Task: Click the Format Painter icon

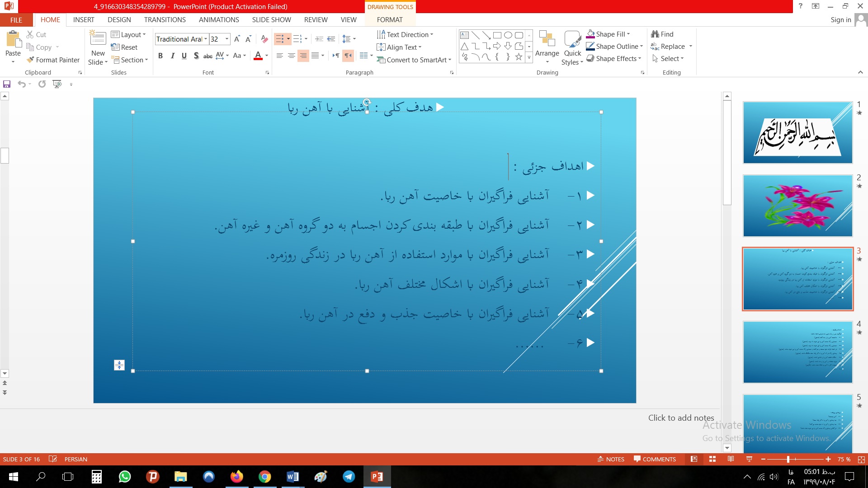Action: (x=30, y=60)
